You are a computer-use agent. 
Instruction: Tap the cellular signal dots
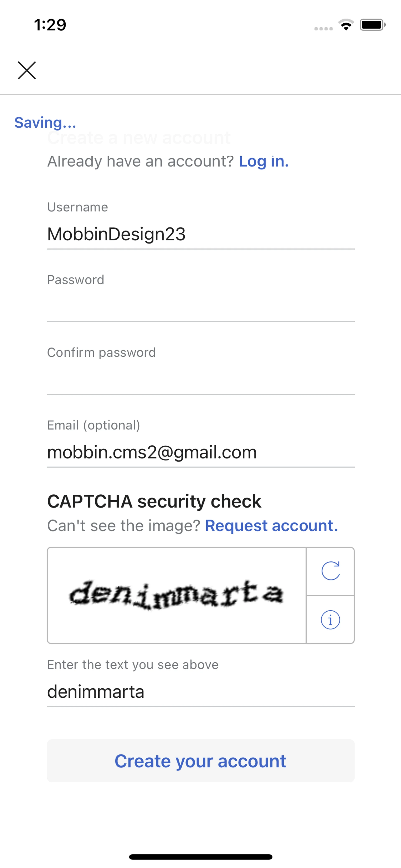(323, 29)
